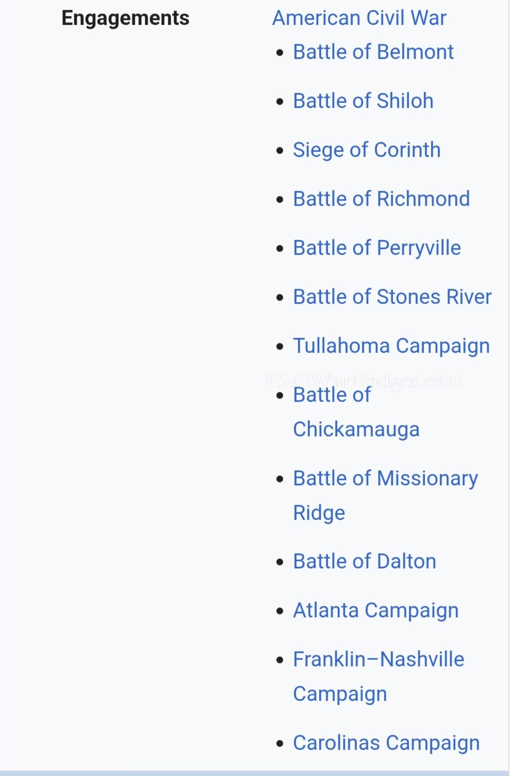532x776 pixels.
Task: Open the American Civil War link
Action: [x=359, y=18]
